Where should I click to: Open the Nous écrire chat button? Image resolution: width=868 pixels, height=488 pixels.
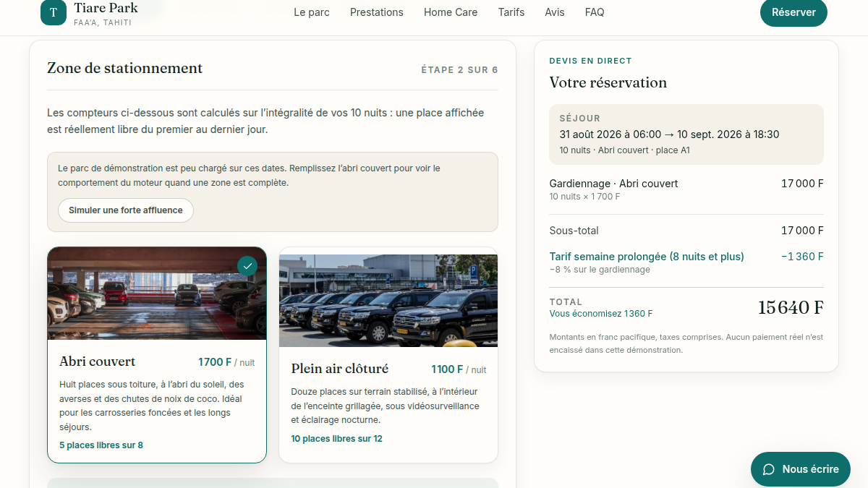(801, 469)
